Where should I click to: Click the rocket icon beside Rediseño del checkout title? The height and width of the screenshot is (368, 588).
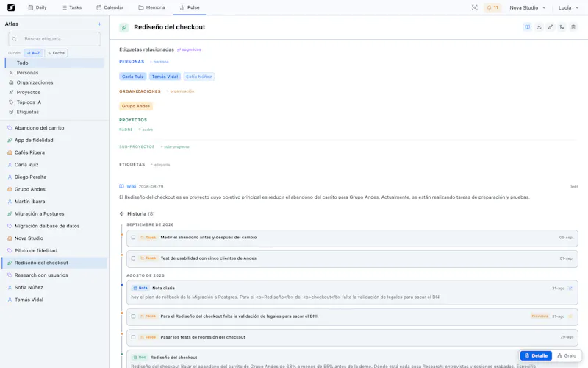pos(124,27)
